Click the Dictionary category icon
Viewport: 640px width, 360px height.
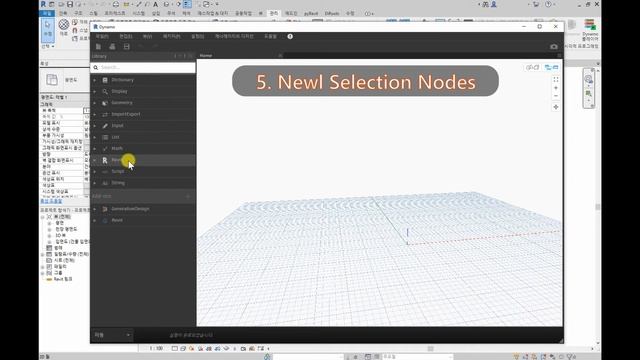coord(105,80)
